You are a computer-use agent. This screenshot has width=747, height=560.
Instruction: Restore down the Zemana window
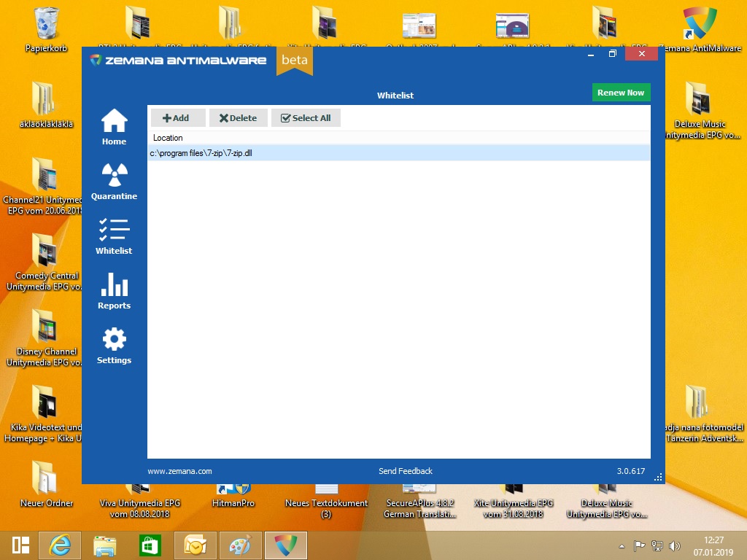613,54
